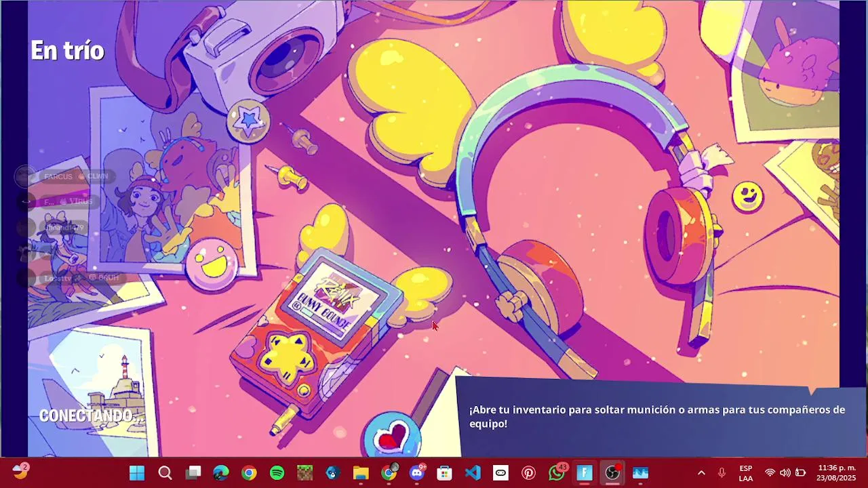Click the 'En trío' mode title
868x488 pixels.
pos(67,50)
